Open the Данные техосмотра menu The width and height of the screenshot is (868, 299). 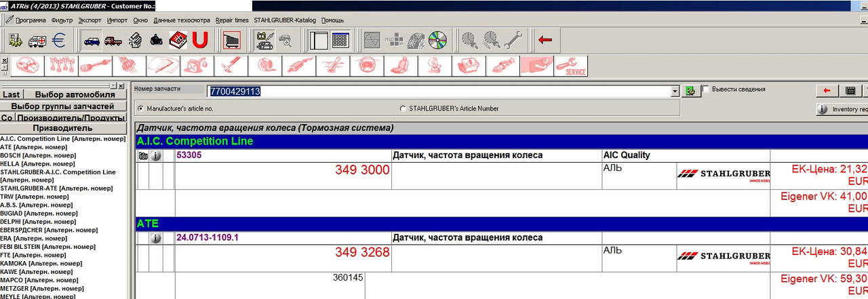point(182,20)
